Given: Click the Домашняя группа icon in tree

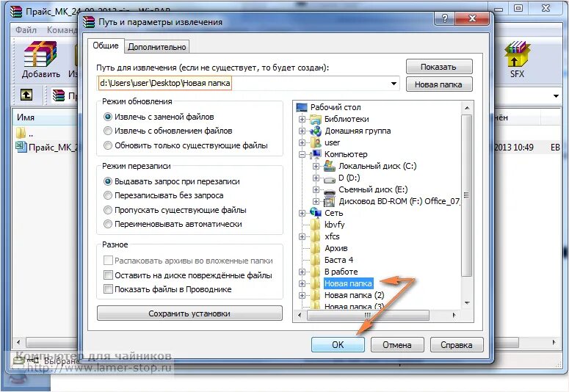Looking at the screenshot, I should click(316, 131).
